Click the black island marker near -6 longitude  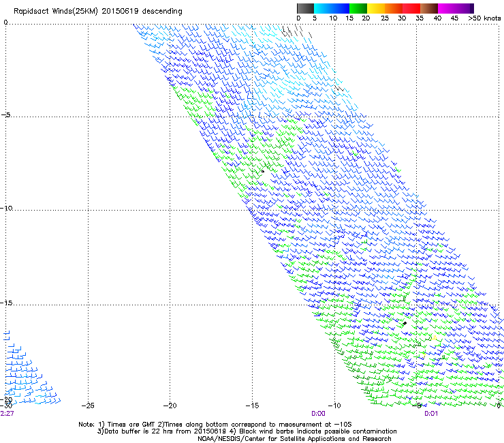(405, 323)
